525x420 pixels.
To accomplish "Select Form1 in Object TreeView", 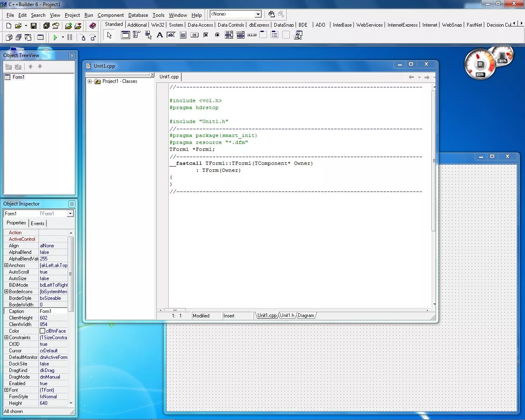I will click(18, 77).
